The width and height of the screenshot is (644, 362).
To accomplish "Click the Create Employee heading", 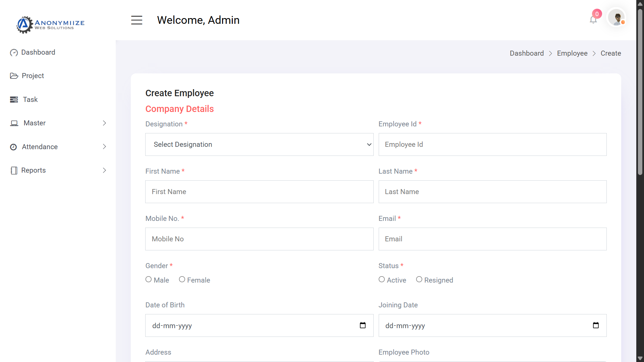I will pos(179,93).
